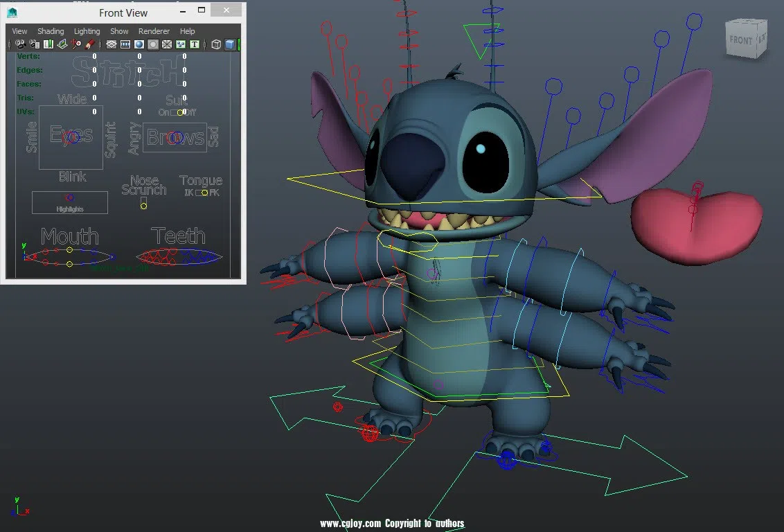The width and height of the screenshot is (784, 532).
Task: Open the Shading dropdown menu
Action: pos(51,31)
